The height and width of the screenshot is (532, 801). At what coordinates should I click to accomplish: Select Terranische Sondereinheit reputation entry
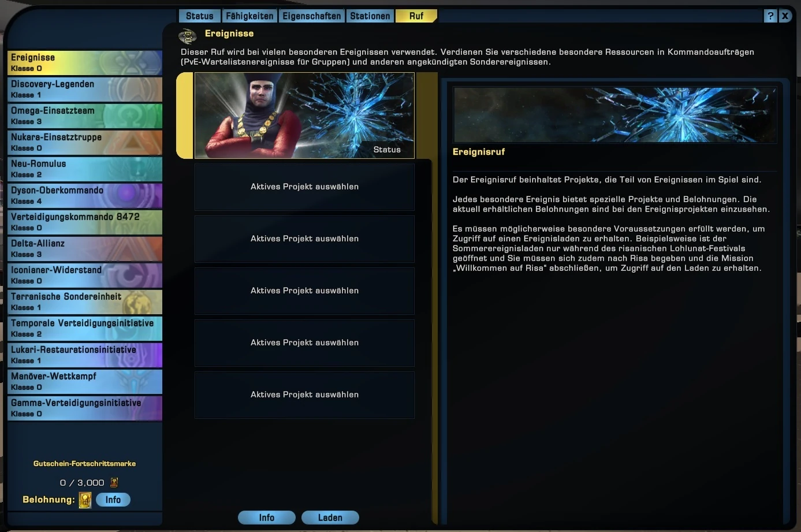tap(85, 302)
